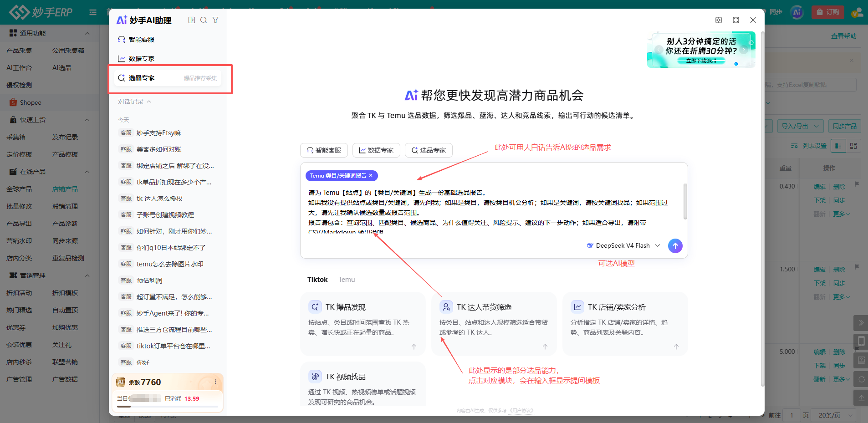868x423 pixels.
Task: Click the 数据专家 chip above the input box
Action: pyautogui.click(x=376, y=150)
